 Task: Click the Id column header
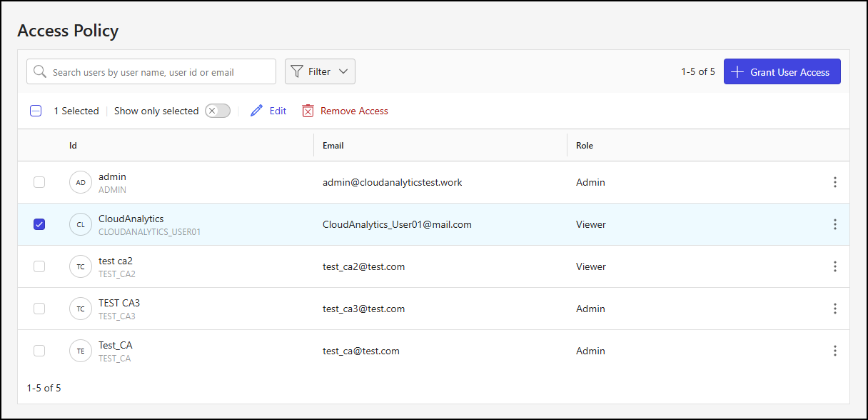(74, 145)
